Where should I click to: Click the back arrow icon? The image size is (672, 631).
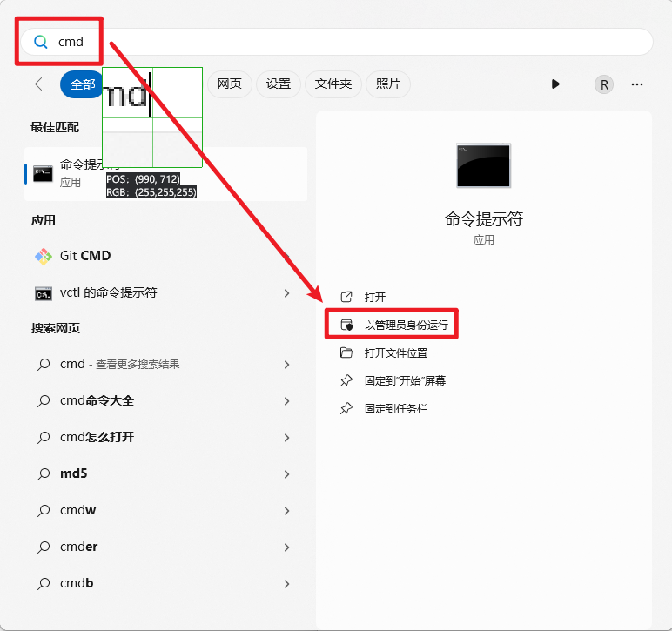[42, 84]
